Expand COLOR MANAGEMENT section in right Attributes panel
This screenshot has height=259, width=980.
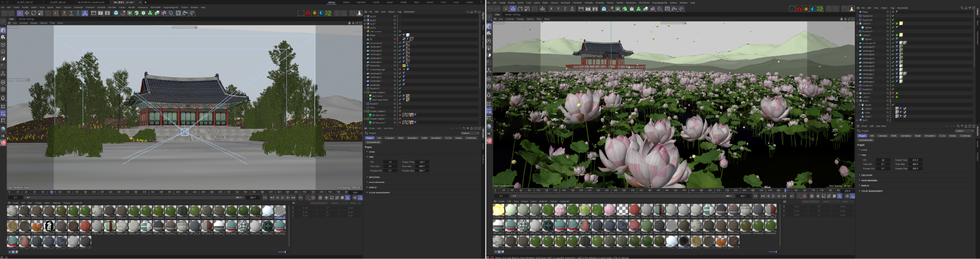[872, 191]
